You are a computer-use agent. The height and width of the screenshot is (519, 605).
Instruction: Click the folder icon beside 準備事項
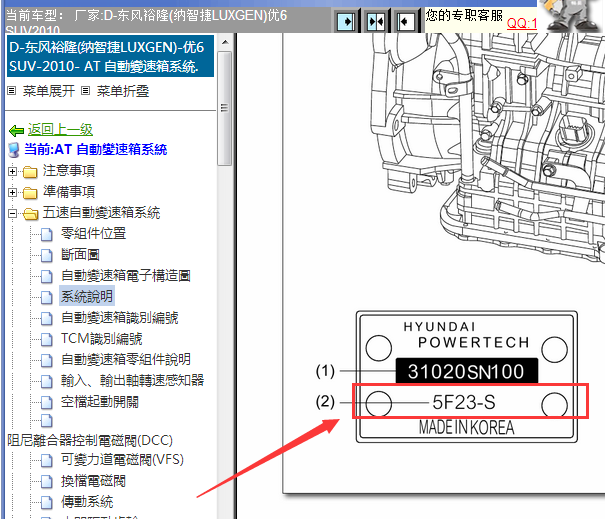(x=30, y=193)
